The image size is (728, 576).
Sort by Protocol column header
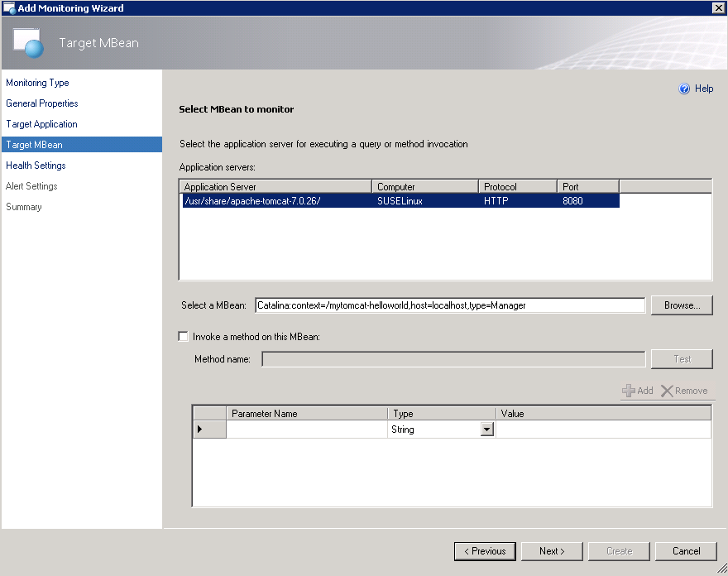coord(518,187)
